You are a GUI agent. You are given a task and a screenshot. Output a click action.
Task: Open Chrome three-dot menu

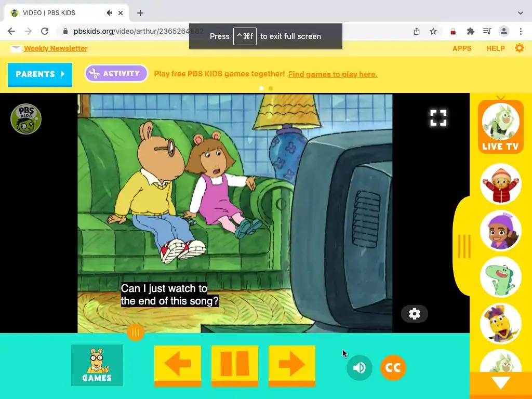click(521, 32)
